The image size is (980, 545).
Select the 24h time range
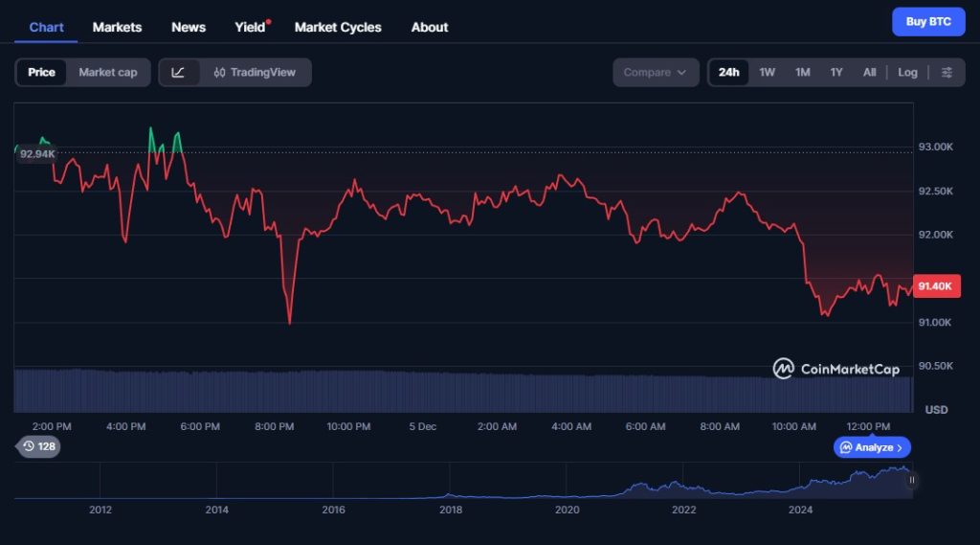729,73
